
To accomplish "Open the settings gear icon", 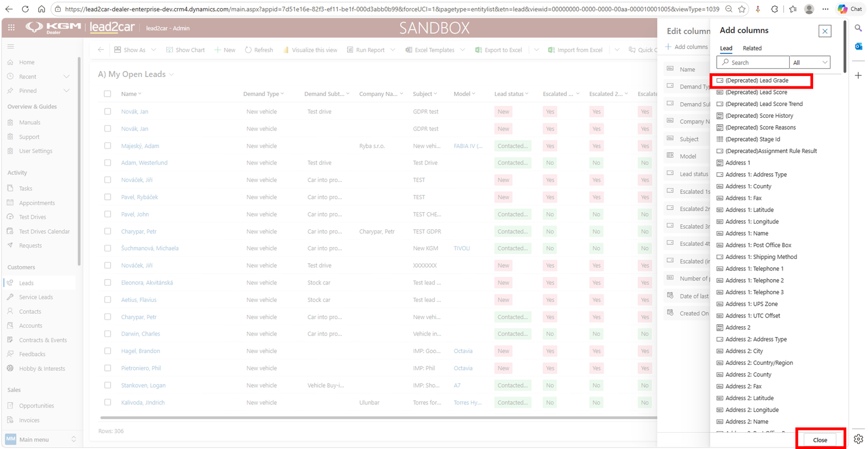I will [x=858, y=439].
